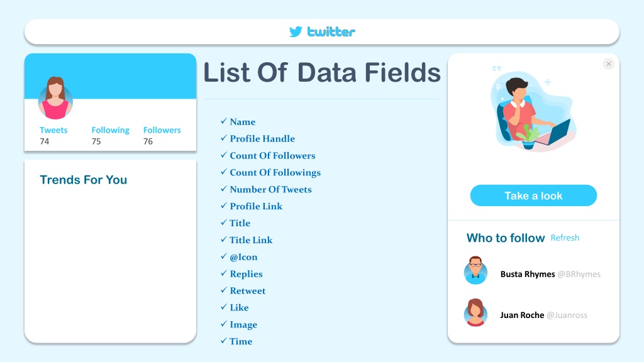Click the checkmark beside Profile Handle

point(224,138)
